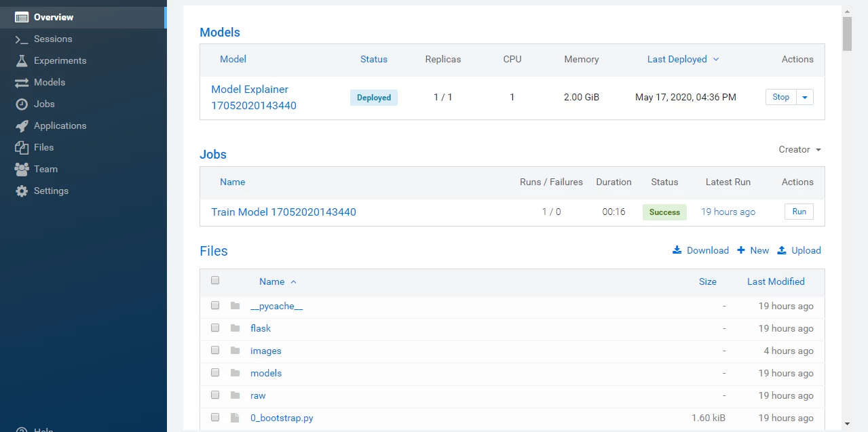
Task: Stop the Model Explainer deployment
Action: pyautogui.click(x=781, y=97)
